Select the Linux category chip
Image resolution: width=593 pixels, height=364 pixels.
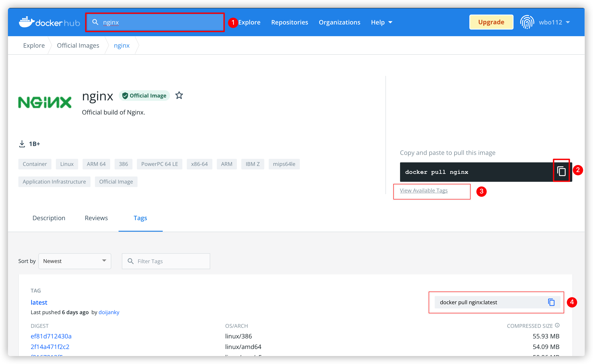click(67, 164)
